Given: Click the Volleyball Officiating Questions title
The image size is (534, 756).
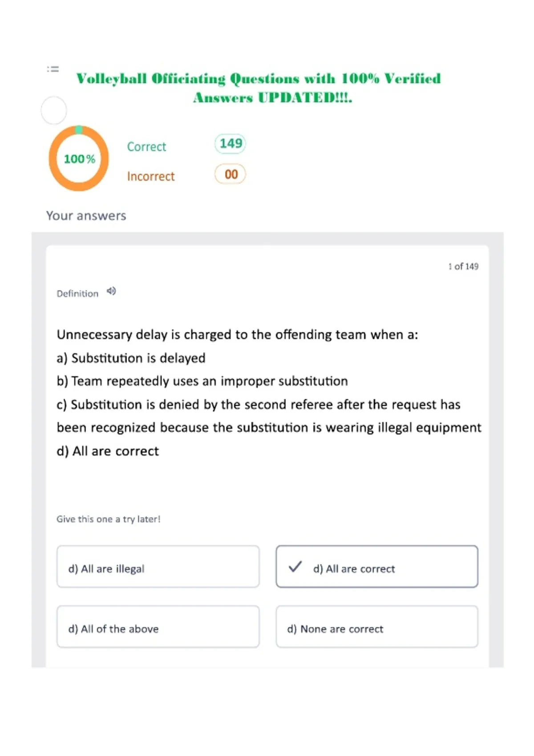Looking at the screenshot, I should pyautogui.click(x=259, y=88).
